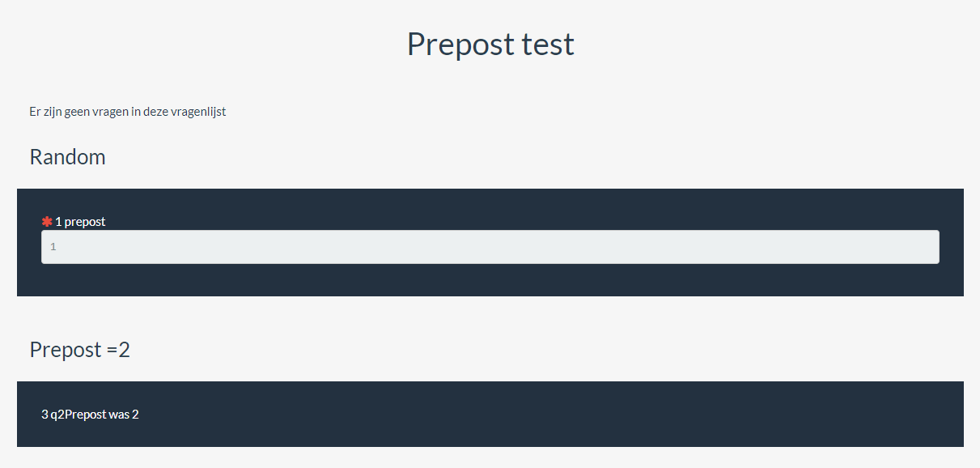This screenshot has width=980, height=468.
Task: Click the "Random" group heading
Action: coord(67,157)
